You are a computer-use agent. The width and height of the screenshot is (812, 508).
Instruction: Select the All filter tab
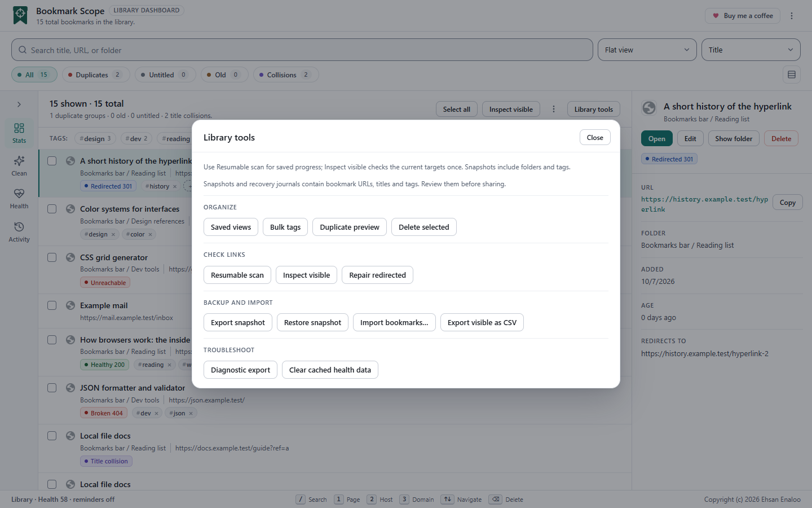click(34, 75)
